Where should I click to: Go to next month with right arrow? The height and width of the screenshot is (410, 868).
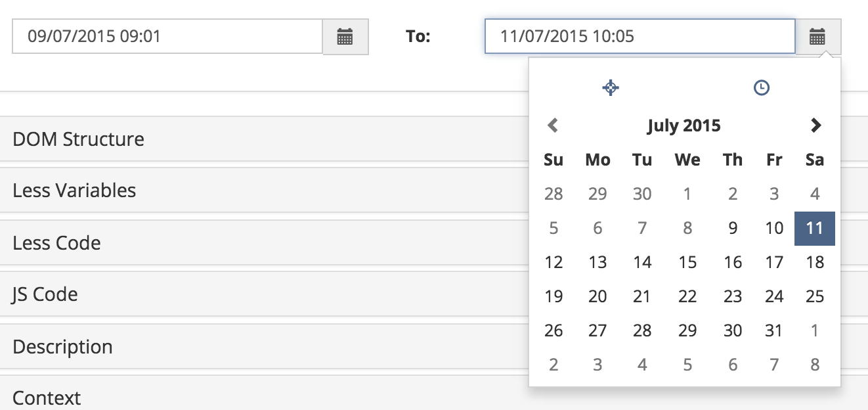815,125
